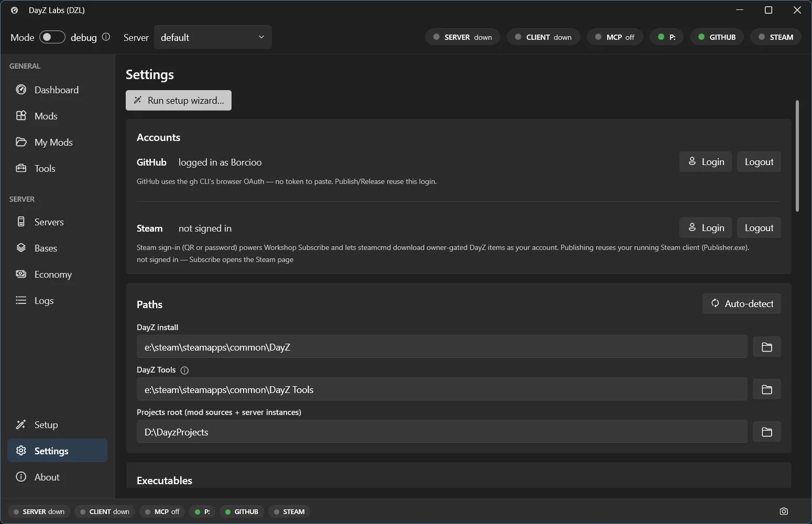Screen dimensions: 812x524
Task: Click the Executables section heading
Action: pyautogui.click(x=164, y=481)
